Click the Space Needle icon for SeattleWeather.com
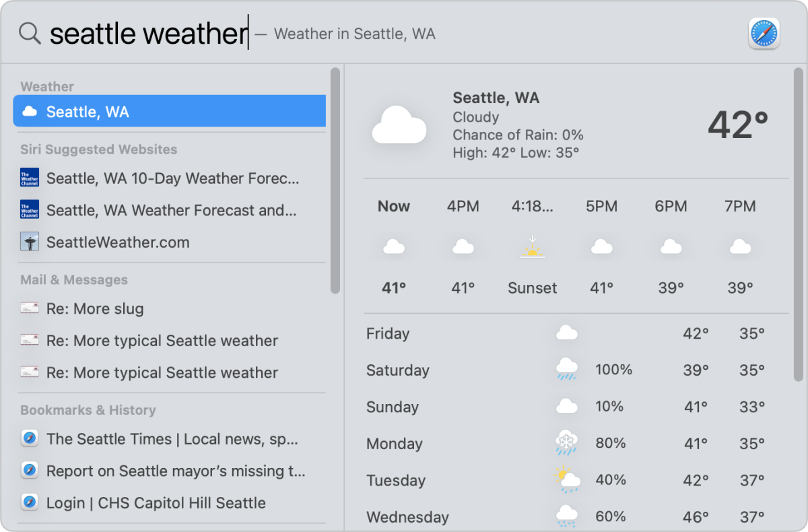The image size is (808, 532). 30,242
